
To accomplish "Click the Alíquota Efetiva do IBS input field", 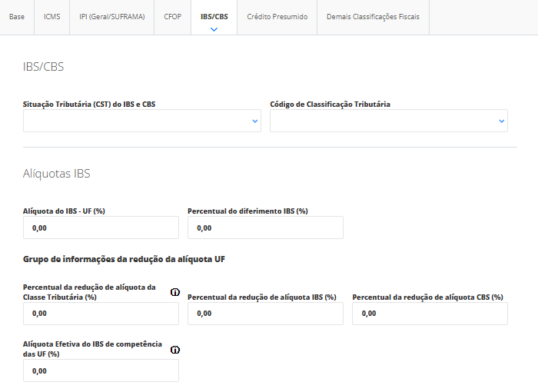I will tap(101, 370).
